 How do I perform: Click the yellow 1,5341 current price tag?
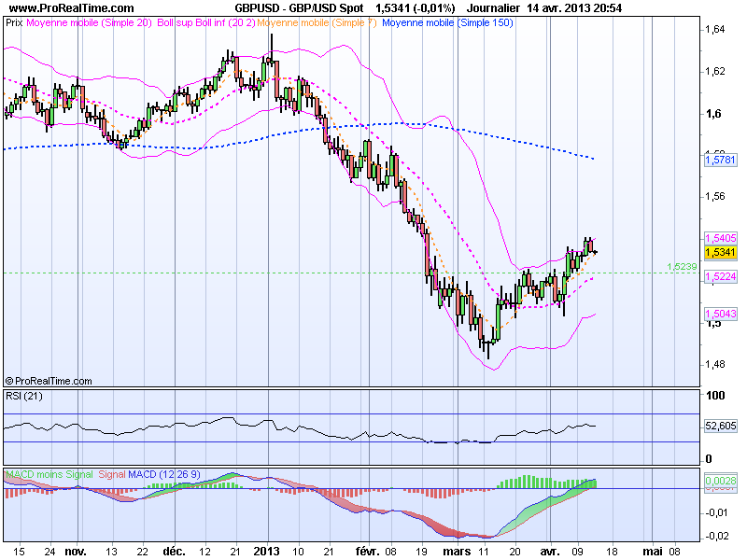(720, 252)
